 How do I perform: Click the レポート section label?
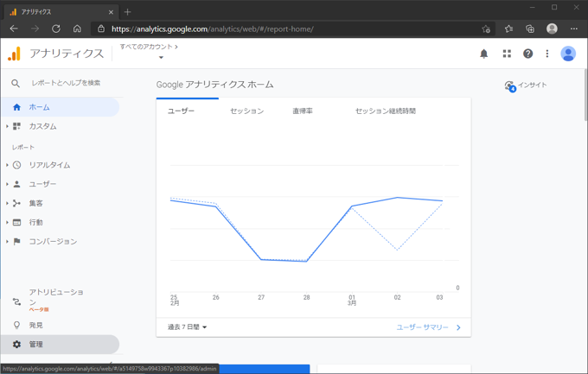[23, 148]
